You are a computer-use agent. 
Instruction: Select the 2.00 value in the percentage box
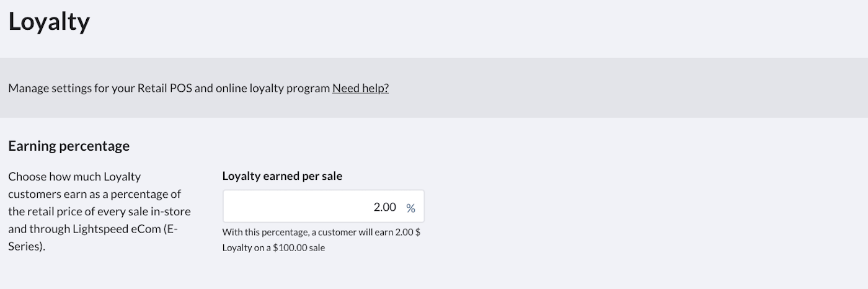click(x=384, y=207)
